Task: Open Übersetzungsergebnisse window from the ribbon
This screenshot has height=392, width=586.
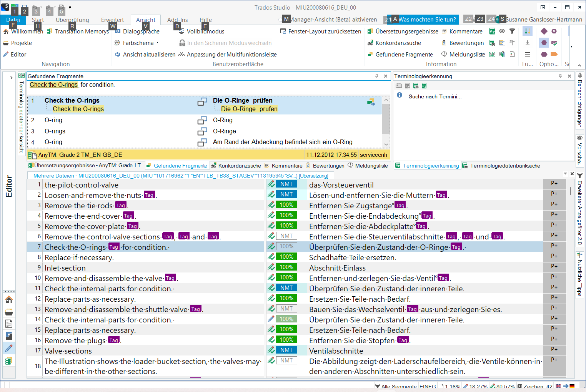Action: coord(403,32)
